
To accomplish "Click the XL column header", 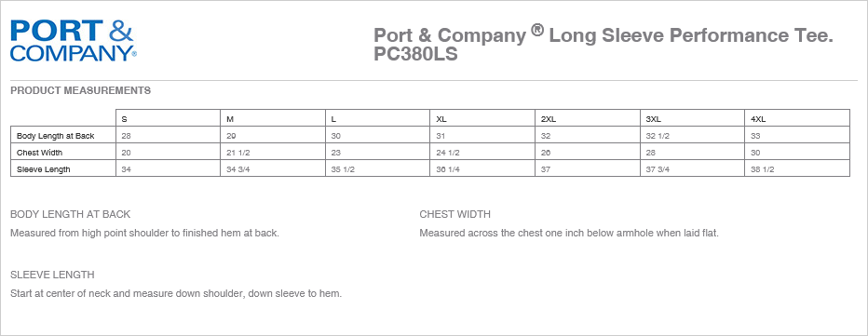I will [482, 118].
